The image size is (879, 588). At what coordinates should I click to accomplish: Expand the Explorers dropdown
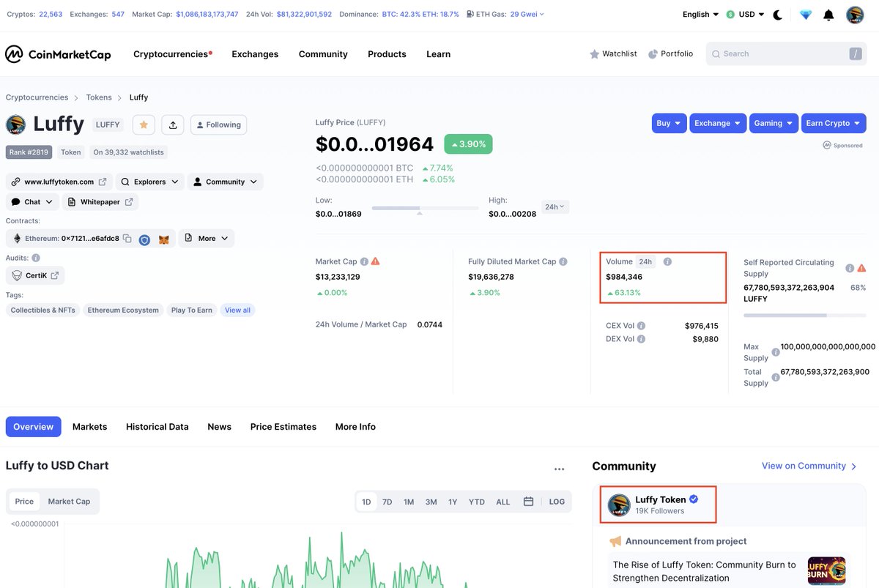pyautogui.click(x=149, y=182)
